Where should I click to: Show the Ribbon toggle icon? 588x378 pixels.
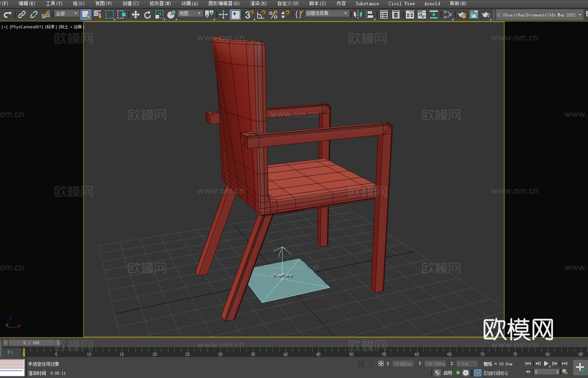[410, 14]
